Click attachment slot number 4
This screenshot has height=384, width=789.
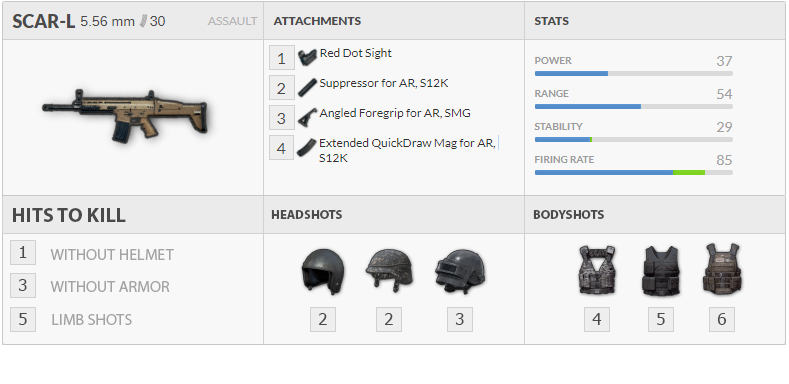pos(281,147)
